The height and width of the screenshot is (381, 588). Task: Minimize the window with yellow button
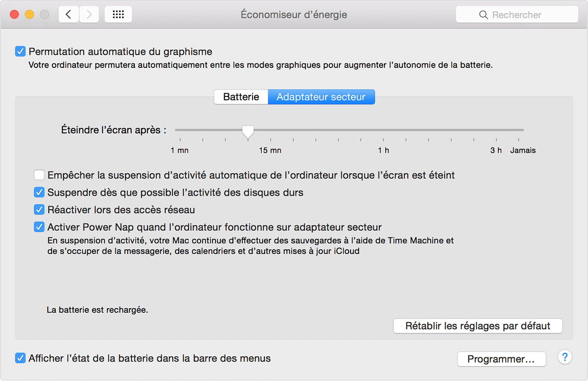(29, 15)
